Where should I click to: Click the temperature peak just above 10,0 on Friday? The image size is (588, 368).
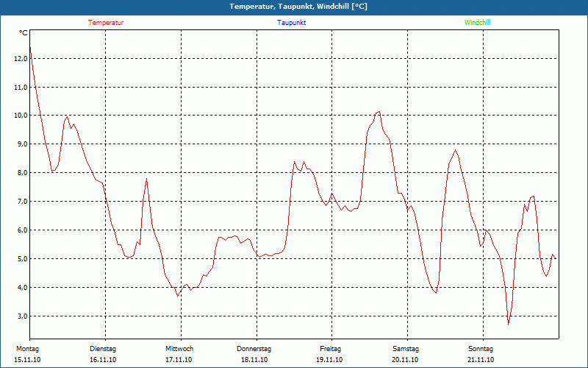379,112
